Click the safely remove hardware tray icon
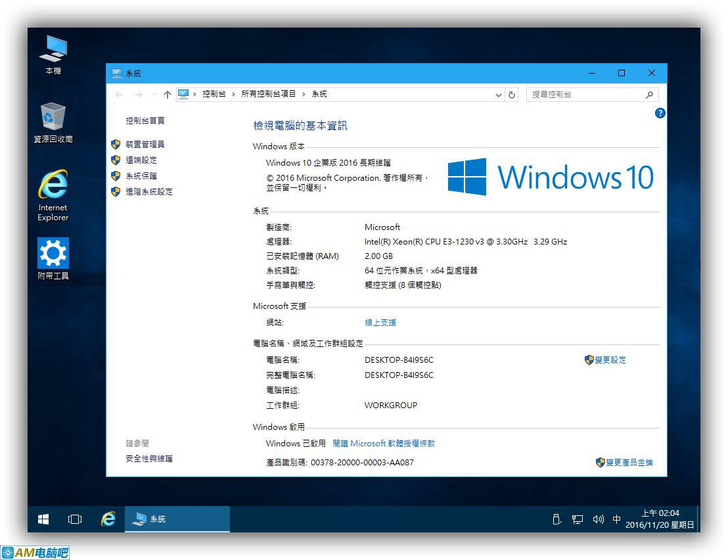Viewport: 728px width, 560px height. (557, 519)
